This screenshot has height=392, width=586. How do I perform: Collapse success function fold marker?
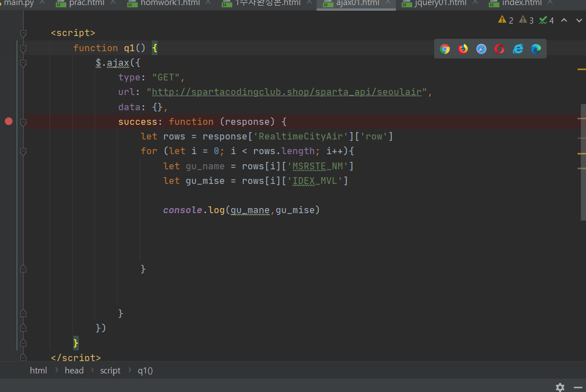[23, 122]
